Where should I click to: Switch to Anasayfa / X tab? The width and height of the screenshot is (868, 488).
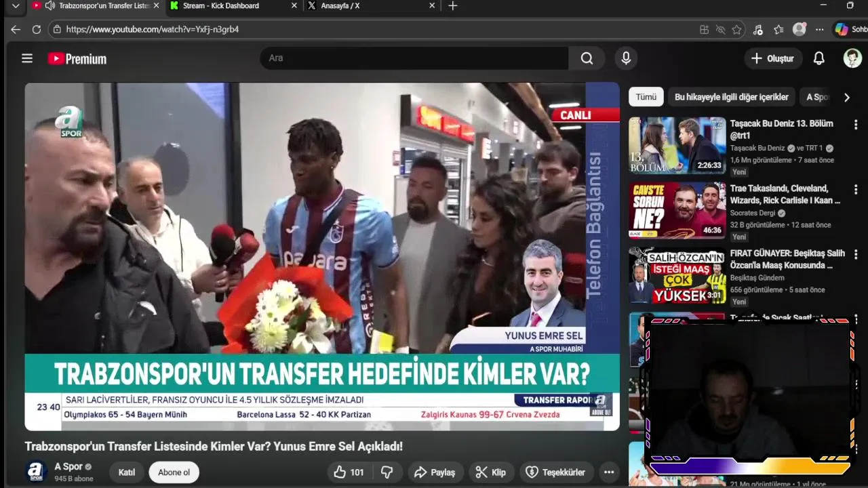372,5
